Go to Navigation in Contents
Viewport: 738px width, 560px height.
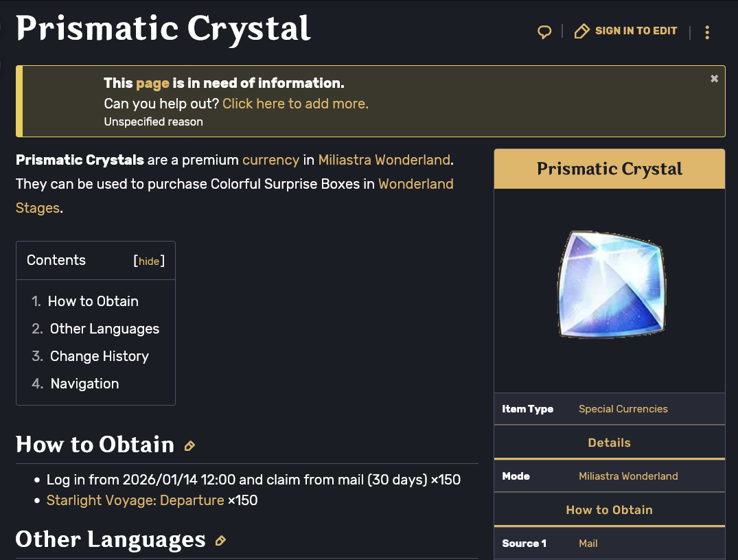[x=84, y=384]
